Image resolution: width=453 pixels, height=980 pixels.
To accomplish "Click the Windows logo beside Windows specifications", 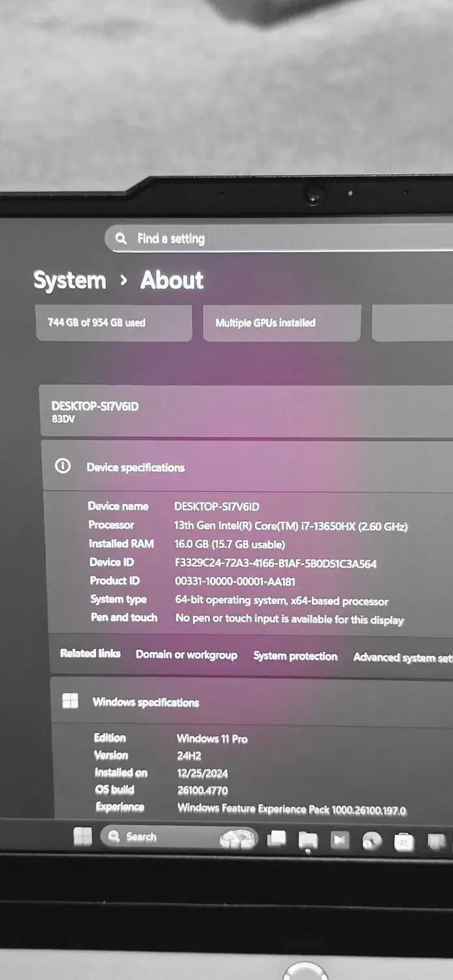I will [70, 701].
